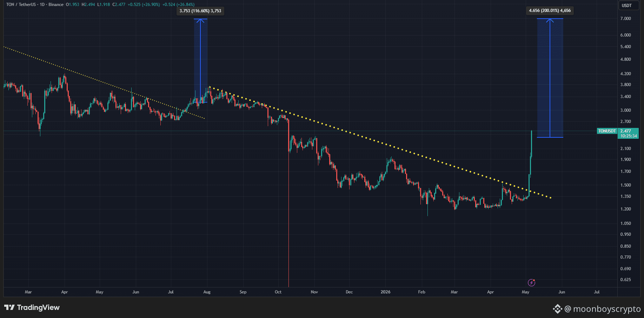
Task: Click the +0.525 (+26.90%) change value
Action: 144,5
